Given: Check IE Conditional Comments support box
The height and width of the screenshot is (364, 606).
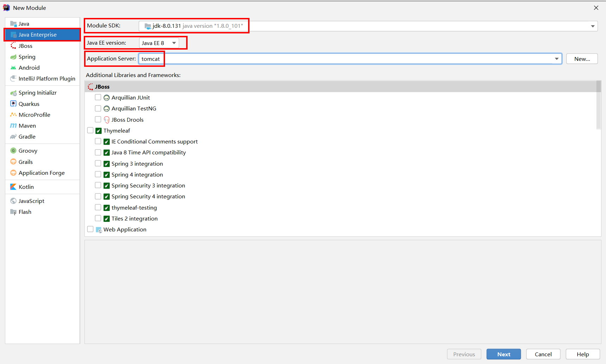Looking at the screenshot, I should (x=98, y=141).
